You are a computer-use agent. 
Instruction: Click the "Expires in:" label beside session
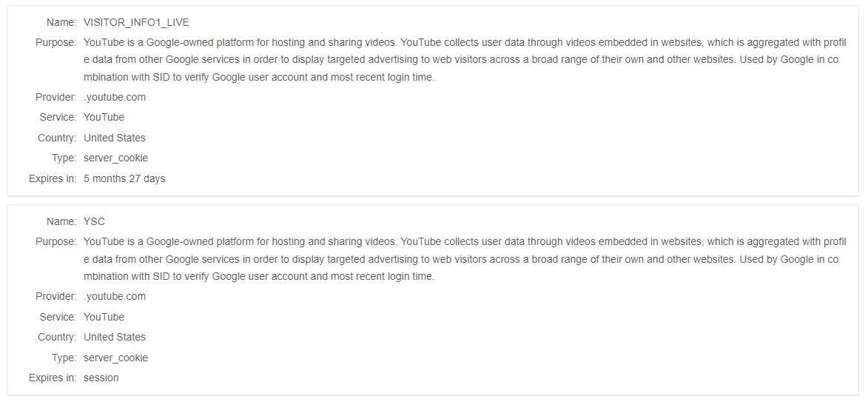(x=53, y=378)
